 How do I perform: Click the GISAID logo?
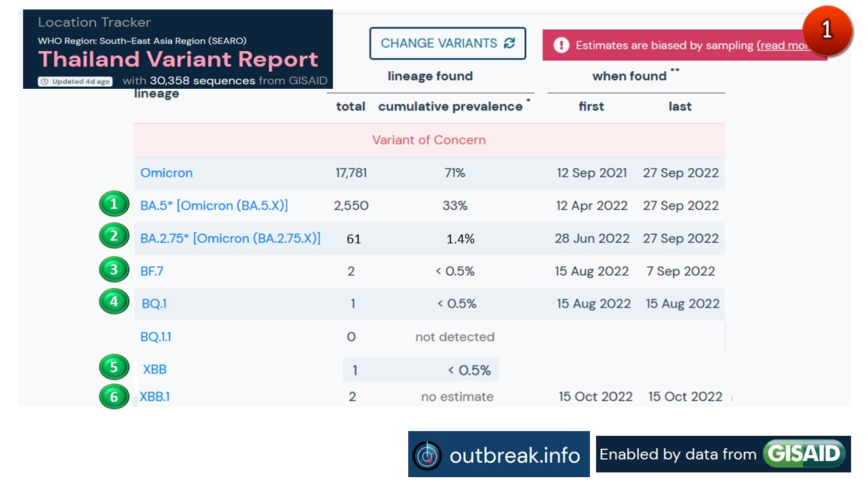(804, 454)
